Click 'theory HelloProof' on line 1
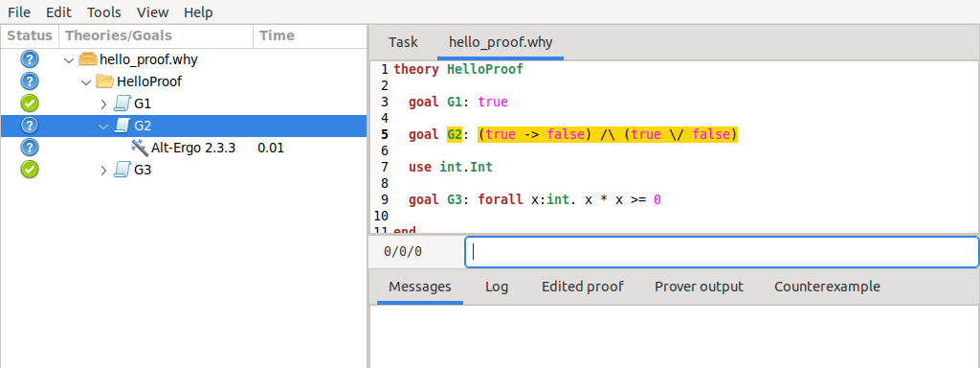This screenshot has height=368, width=980. coord(458,69)
